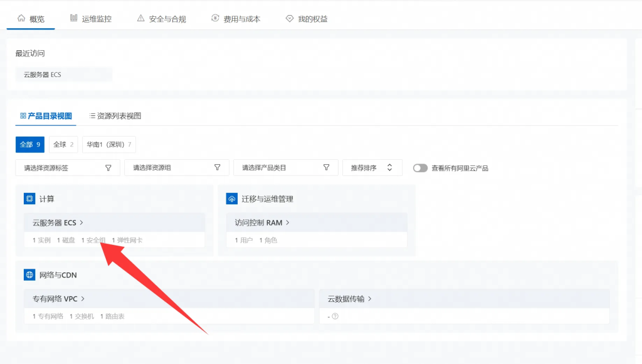
Task: Click filter icon in 请选择产品类目 field
Action: [x=326, y=168]
